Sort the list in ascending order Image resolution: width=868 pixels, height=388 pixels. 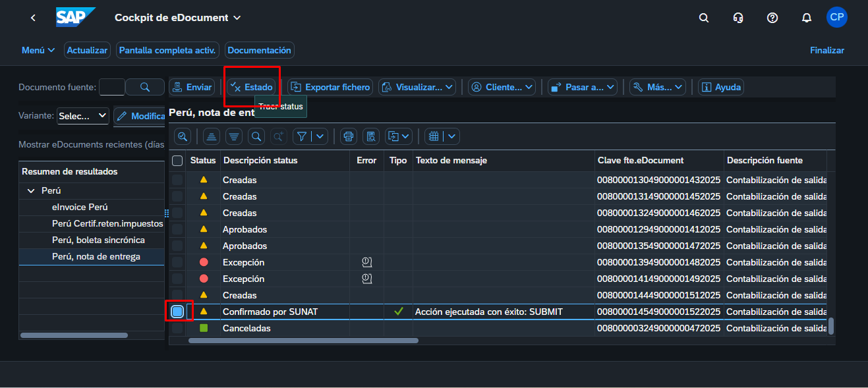[212, 136]
